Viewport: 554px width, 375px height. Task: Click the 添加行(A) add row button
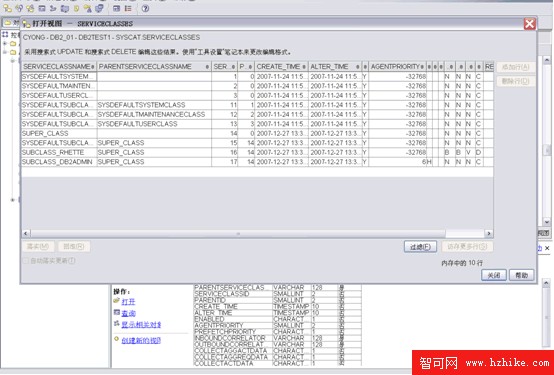(516, 67)
